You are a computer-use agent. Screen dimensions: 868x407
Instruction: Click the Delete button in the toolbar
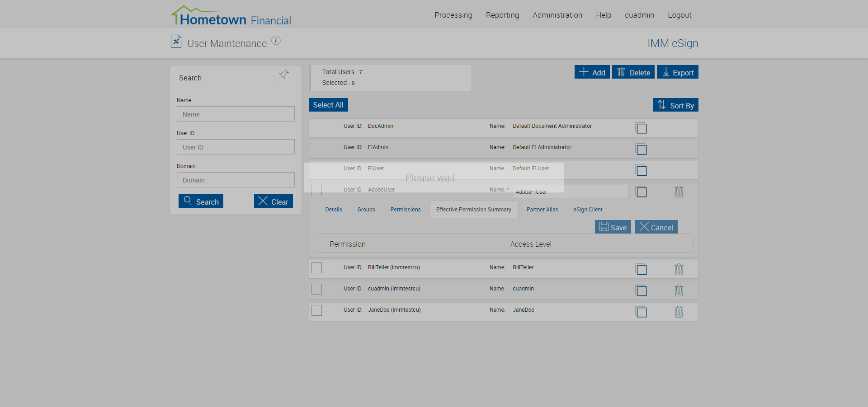(x=633, y=72)
